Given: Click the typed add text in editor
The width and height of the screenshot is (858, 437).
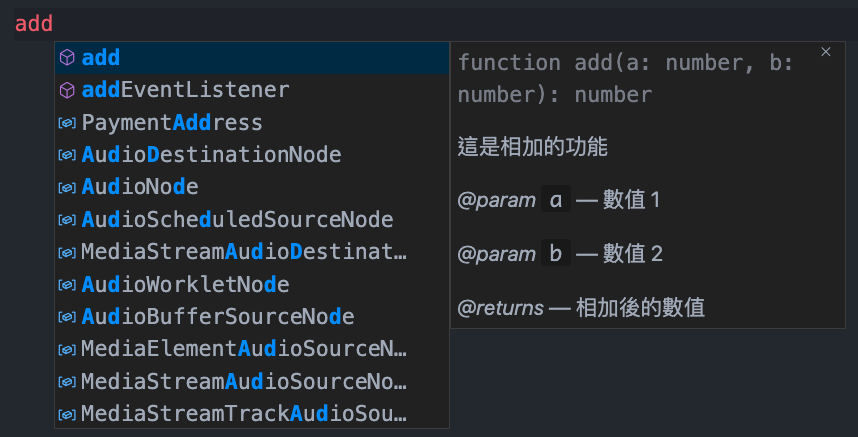Looking at the screenshot, I should pos(34,23).
